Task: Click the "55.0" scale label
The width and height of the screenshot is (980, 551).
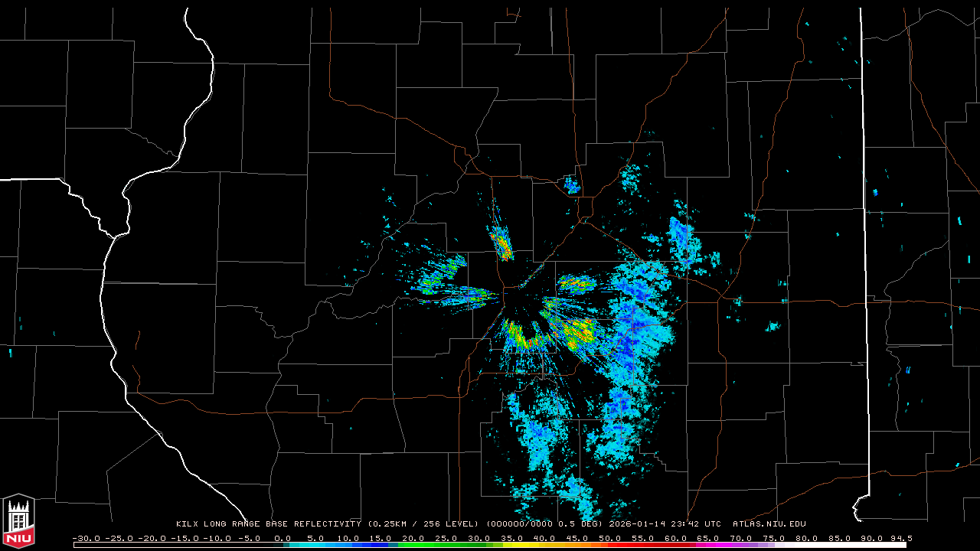Action: point(645,538)
